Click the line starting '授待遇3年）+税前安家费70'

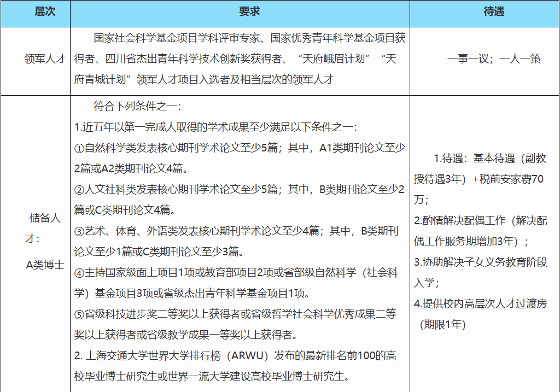point(479,179)
